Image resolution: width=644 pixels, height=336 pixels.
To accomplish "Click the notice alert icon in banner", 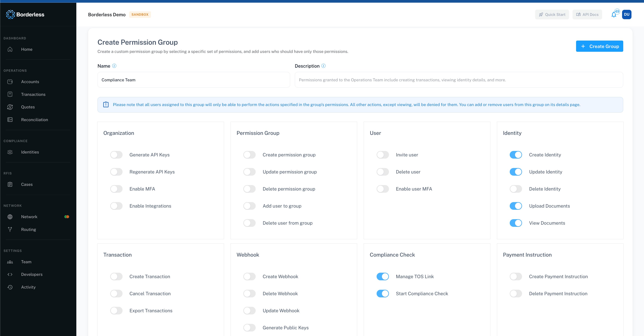I will click(x=106, y=105).
